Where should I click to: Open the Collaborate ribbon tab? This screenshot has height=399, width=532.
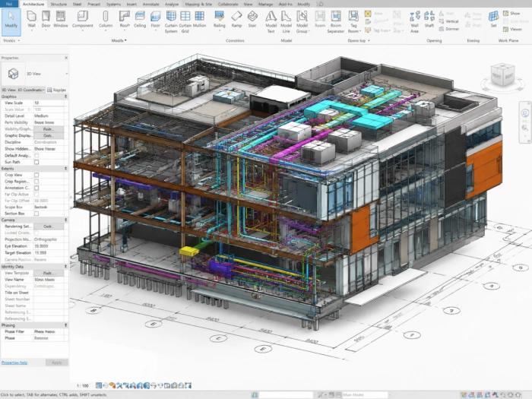(228, 4)
